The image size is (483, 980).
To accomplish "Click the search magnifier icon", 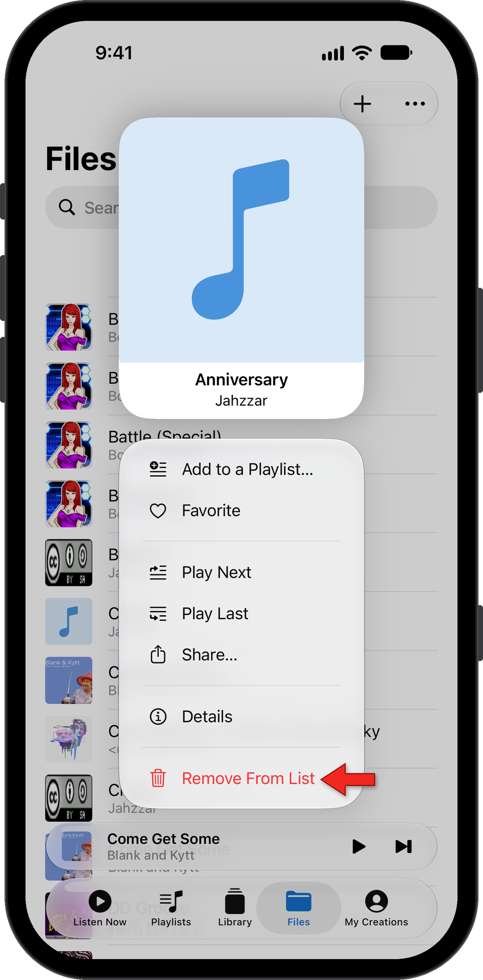I will (67, 207).
